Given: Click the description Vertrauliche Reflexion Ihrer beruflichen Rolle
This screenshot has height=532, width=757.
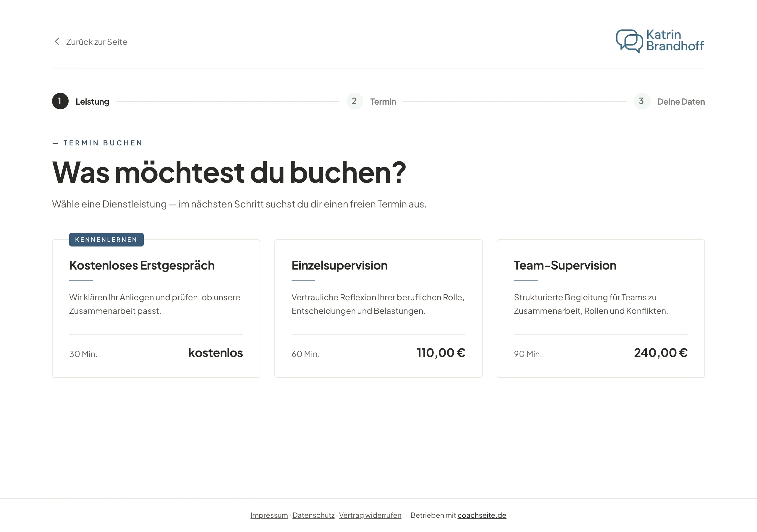Looking at the screenshot, I should pos(378,304).
